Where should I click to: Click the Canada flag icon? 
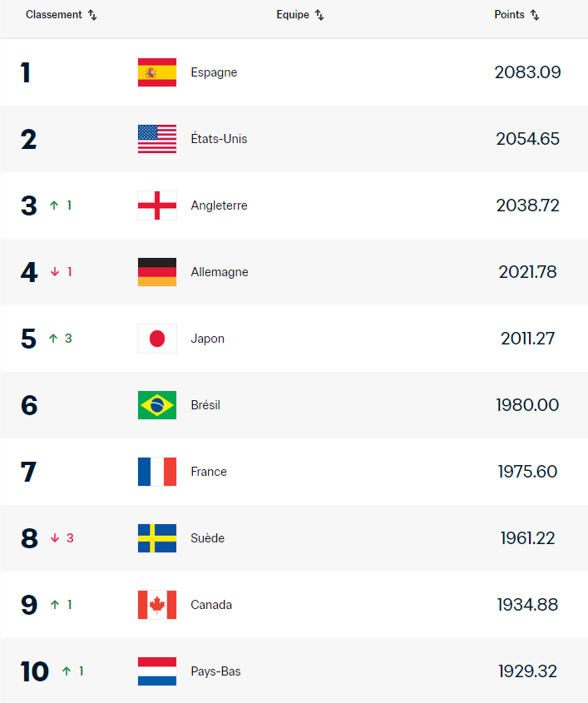coord(156,605)
